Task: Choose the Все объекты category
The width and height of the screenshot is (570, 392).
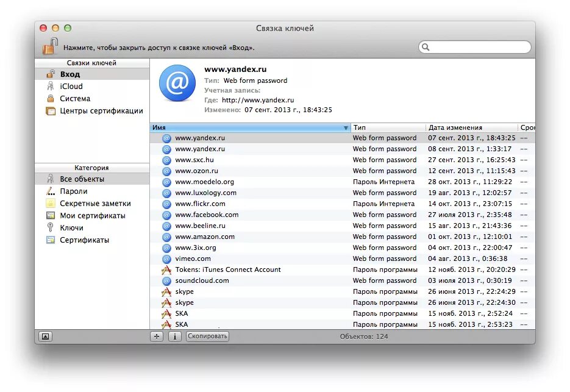Action: click(92, 179)
